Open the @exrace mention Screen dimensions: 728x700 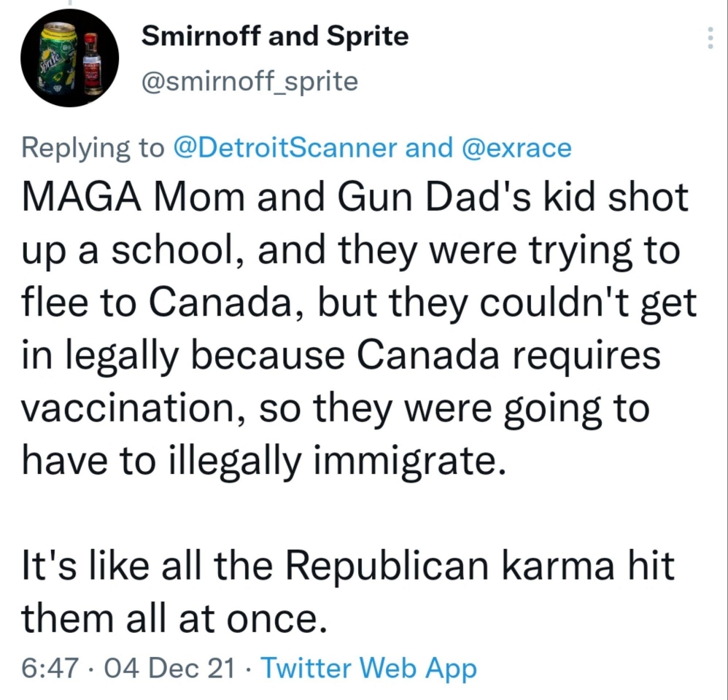pyautogui.click(x=516, y=147)
